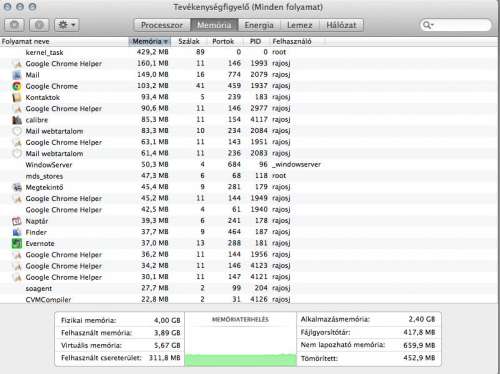500x374 pixels.
Task: Click icon of Chrome Helper with 36,2 MB
Action: click(17, 255)
